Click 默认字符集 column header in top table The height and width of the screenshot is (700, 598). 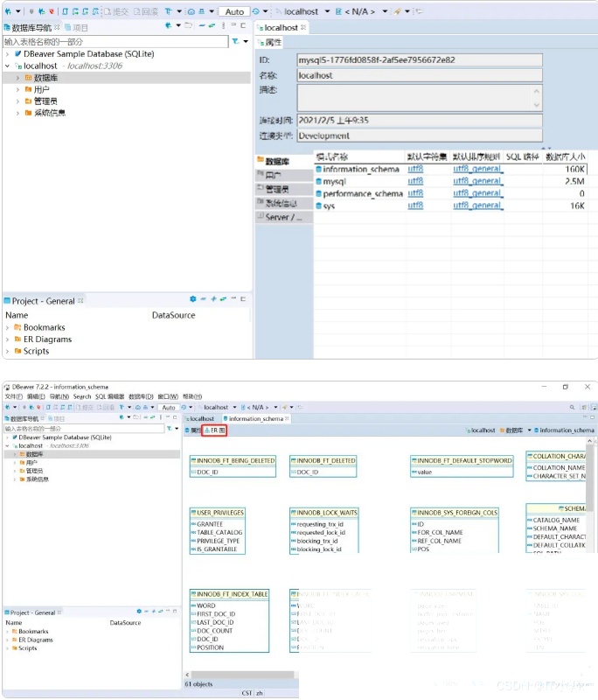point(427,157)
